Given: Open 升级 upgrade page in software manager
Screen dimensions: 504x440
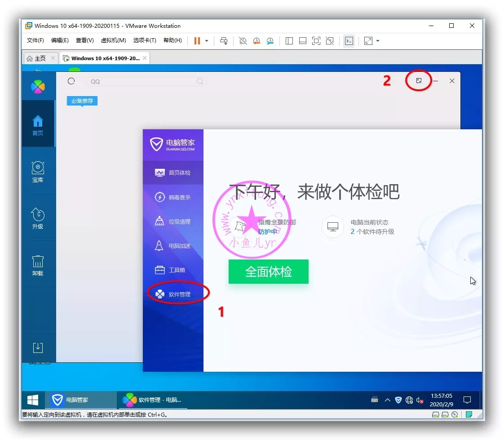Looking at the screenshot, I should point(38,218).
